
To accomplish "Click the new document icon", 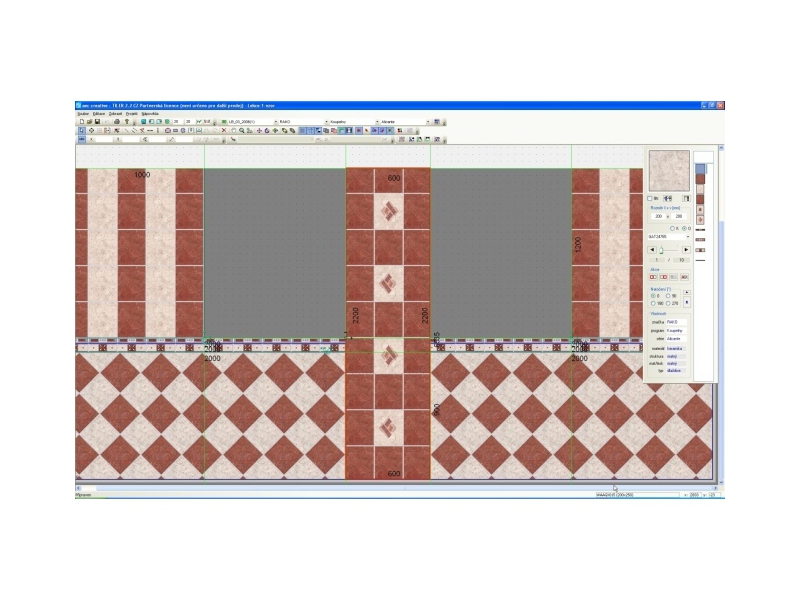I will tap(81, 122).
